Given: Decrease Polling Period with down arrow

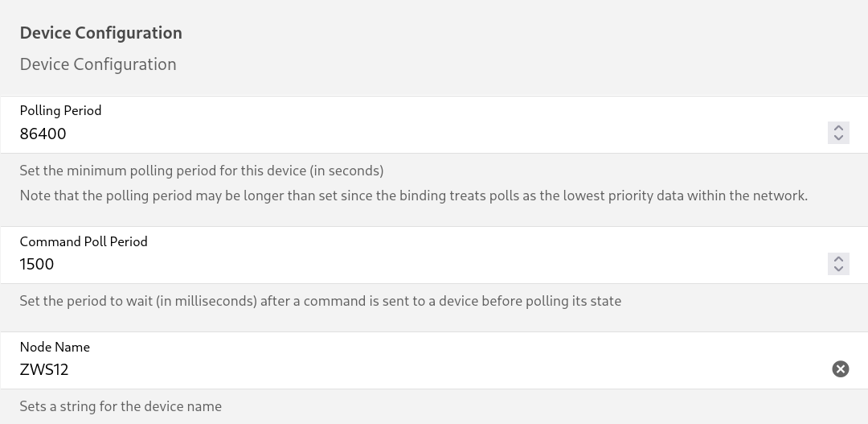Looking at the screenshot, I should click(838, 138).
